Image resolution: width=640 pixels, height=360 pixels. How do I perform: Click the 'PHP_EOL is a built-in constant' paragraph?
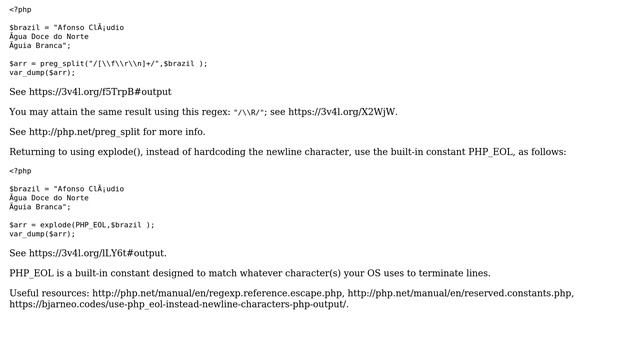(x=250, y=273)
